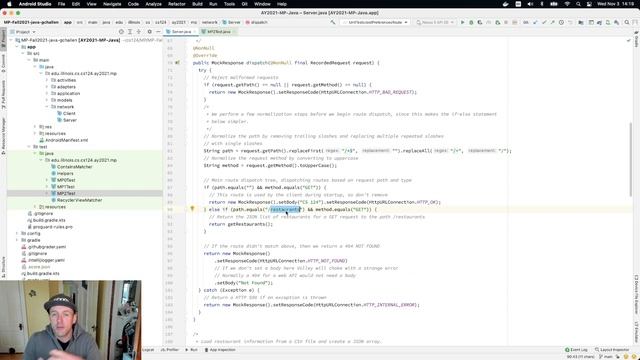This screenshot has width=640, height=360.
Task: Expand the gradle folder
Action: 17,240
